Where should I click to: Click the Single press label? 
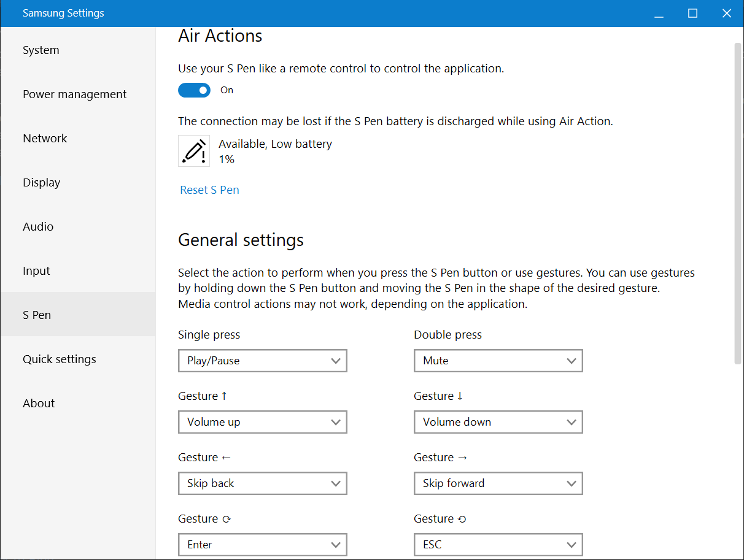click(209, 335)
